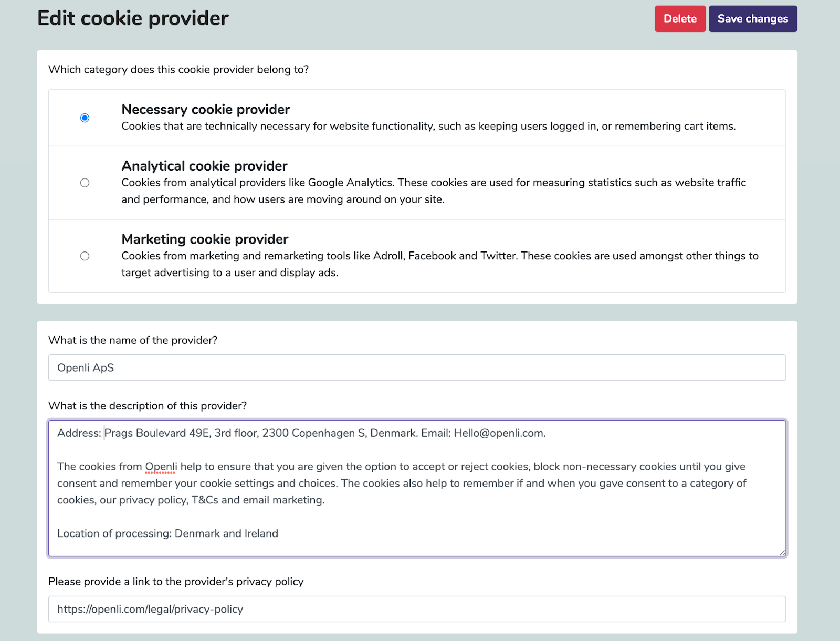This screenshot has height=641, width=840.
Task: Click the 'What is the name of the provider?' label
Action: pyautogui.click(x=133, y=340)
